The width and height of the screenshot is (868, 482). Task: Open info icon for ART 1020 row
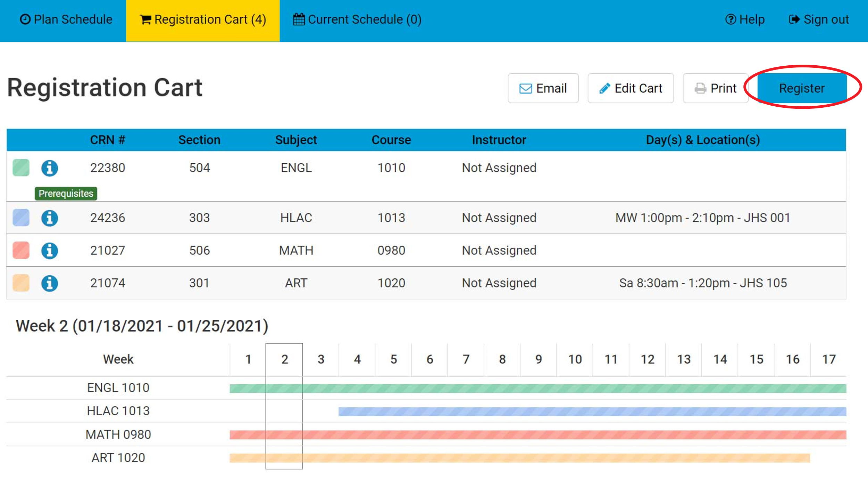(49, 283)
